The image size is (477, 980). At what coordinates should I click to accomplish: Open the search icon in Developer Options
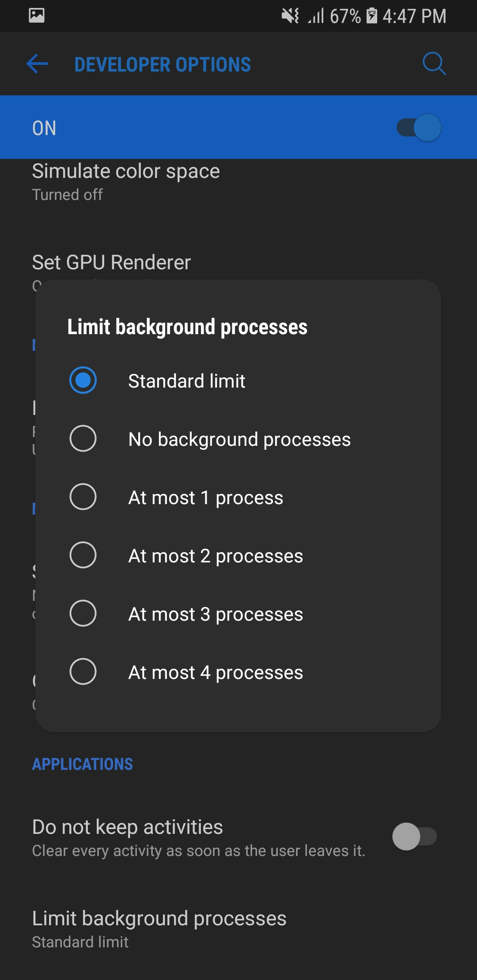click(x=434, y=64)
